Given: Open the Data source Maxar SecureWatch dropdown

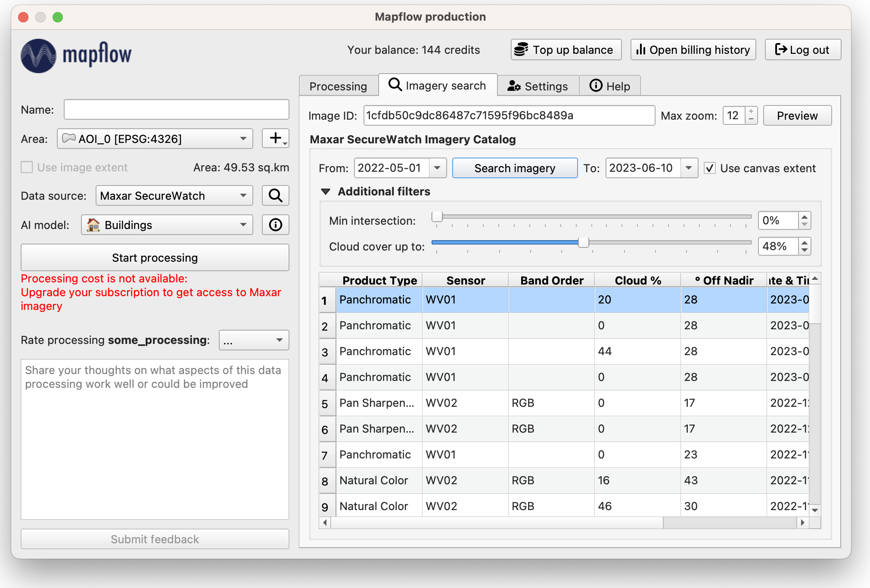Looking at the screenshot, I should click(x=174, y=196).
